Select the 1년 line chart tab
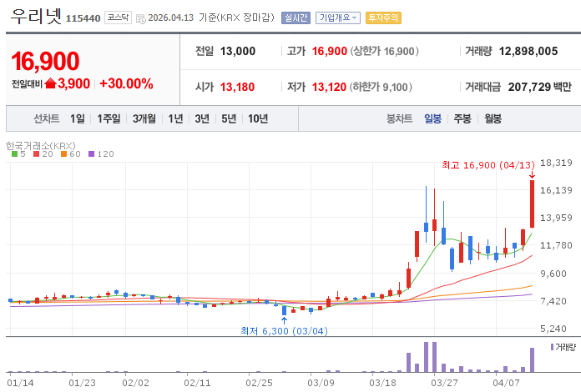This screenshot has height=392, width=581. click(175, 118)
